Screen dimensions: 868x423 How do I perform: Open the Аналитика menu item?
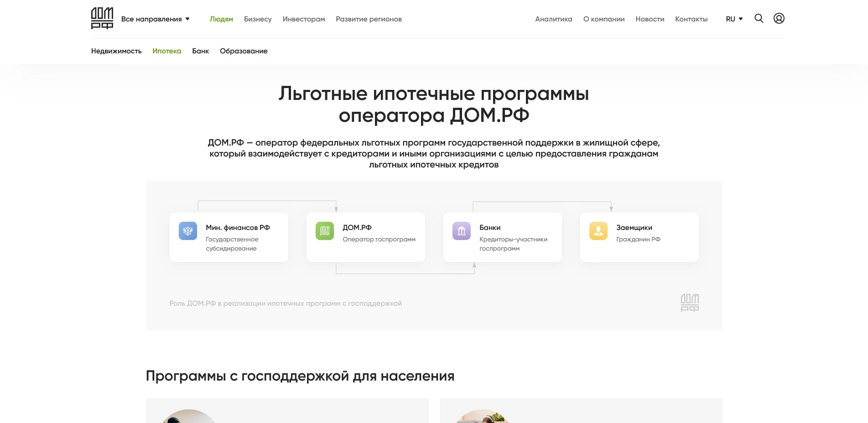click(x=553, y=19)
